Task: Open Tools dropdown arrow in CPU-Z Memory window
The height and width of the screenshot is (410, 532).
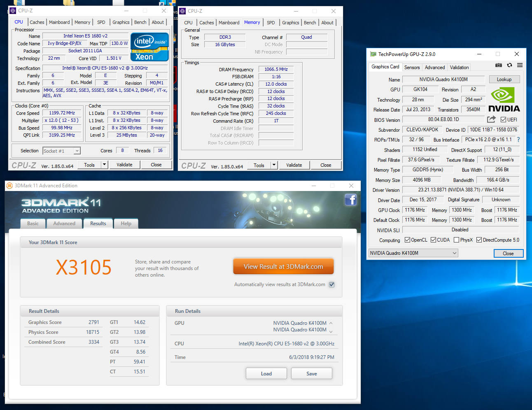Action: [274, 165]
